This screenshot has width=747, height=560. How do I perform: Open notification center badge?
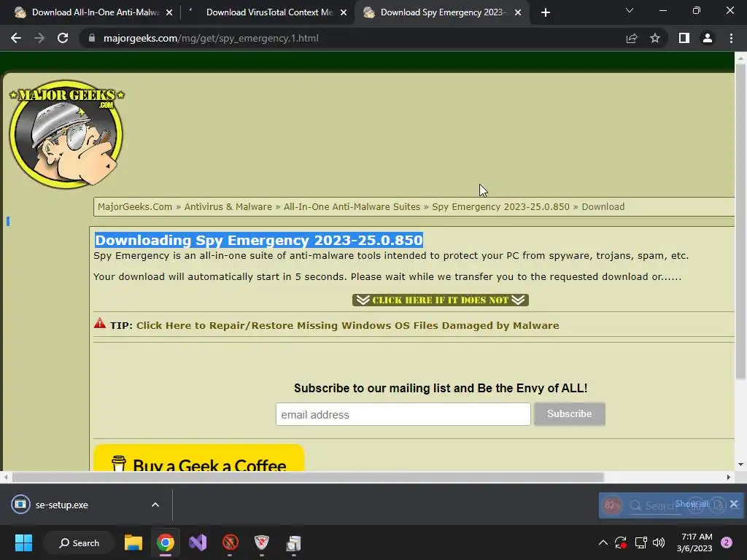click(x=727, y=542)
